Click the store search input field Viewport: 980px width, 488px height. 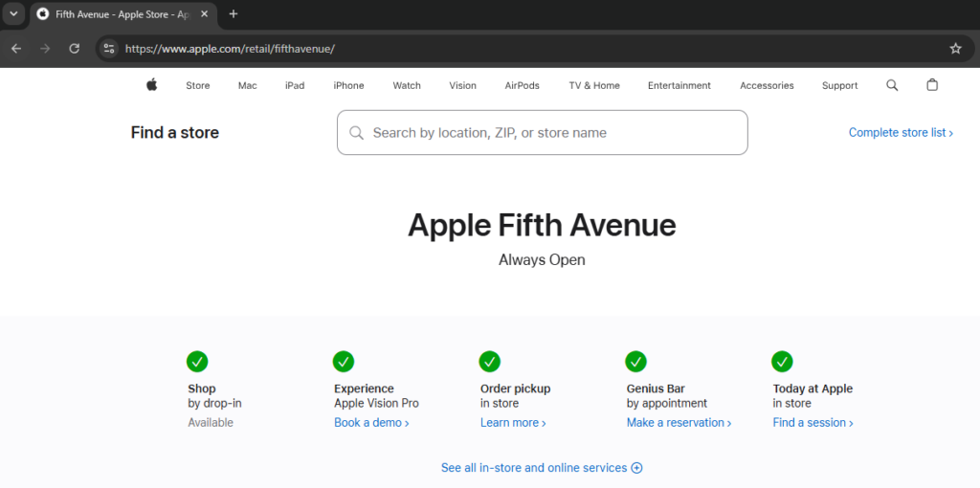543,132
